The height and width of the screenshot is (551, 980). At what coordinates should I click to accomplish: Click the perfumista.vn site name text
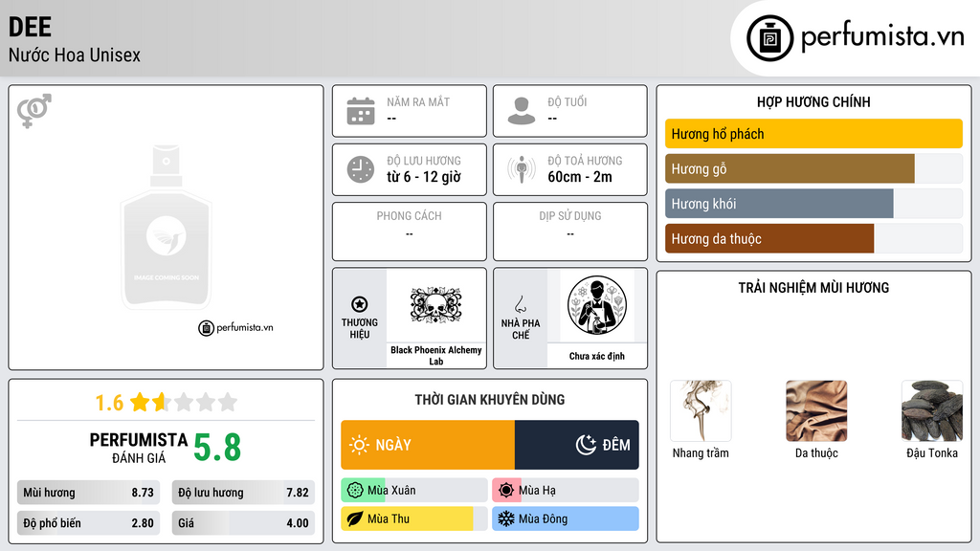tap(882, 37)
